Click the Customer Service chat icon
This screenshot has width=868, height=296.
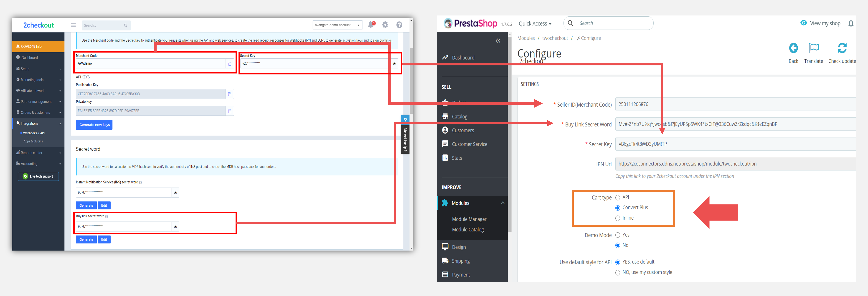pyautogui.click(x=445, y=144)
